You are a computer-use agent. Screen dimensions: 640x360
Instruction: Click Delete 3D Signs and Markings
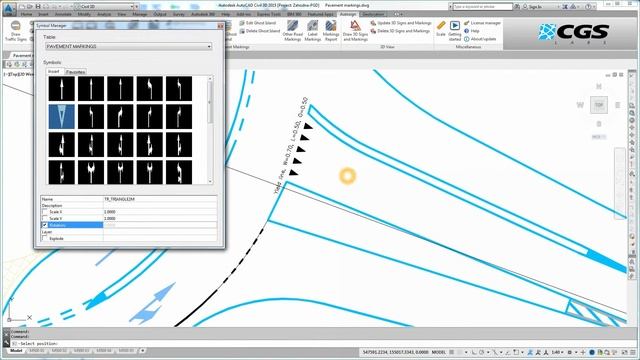[400, 31]
